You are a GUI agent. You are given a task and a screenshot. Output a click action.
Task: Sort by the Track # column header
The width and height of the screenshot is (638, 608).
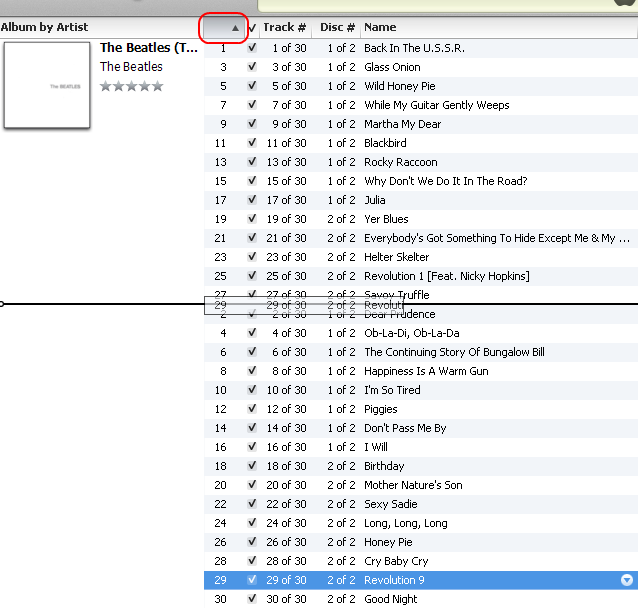click(286, 27)
